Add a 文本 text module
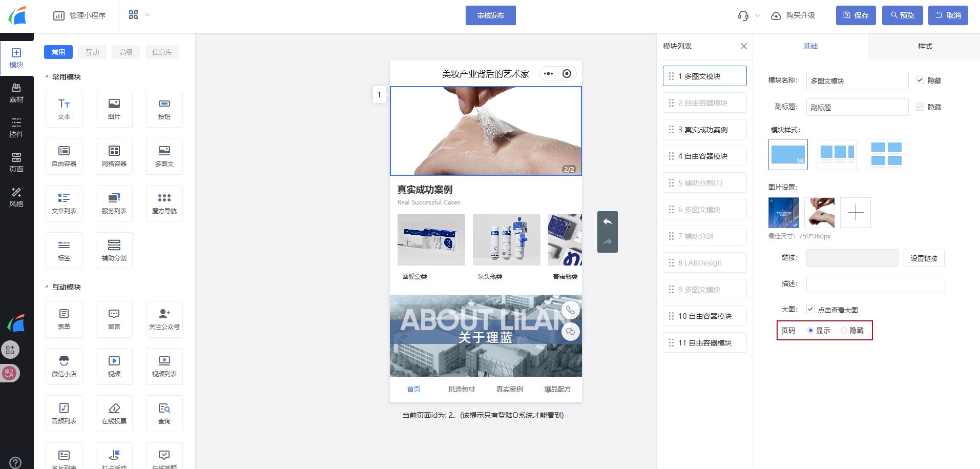980x469 pixels. point(64,109)
